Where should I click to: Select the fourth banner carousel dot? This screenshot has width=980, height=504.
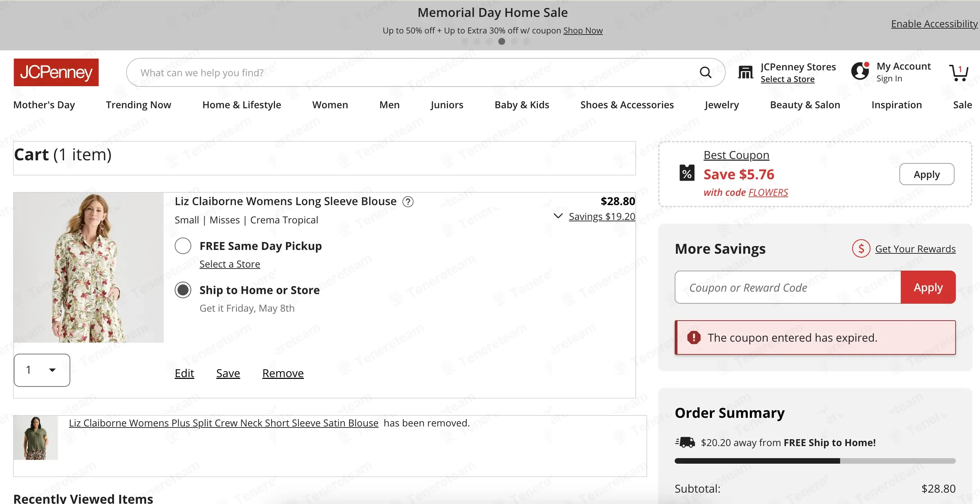501,41
